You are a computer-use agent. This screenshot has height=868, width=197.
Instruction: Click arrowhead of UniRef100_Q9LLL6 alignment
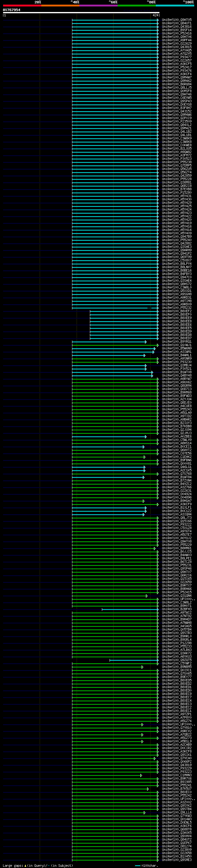coord(144,812)
